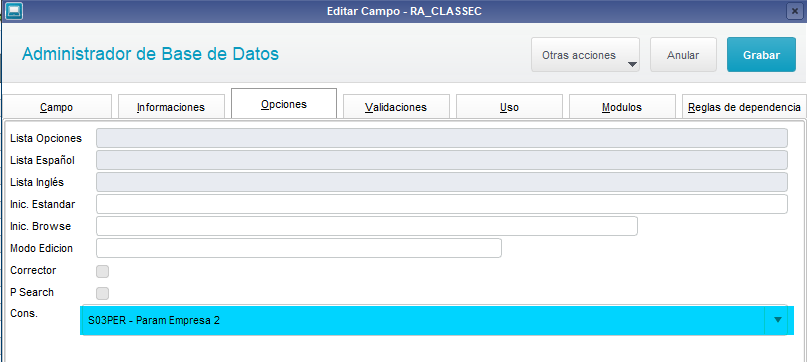Enable the P Search checkbox

pyautogui.click(x=102, y=294)
